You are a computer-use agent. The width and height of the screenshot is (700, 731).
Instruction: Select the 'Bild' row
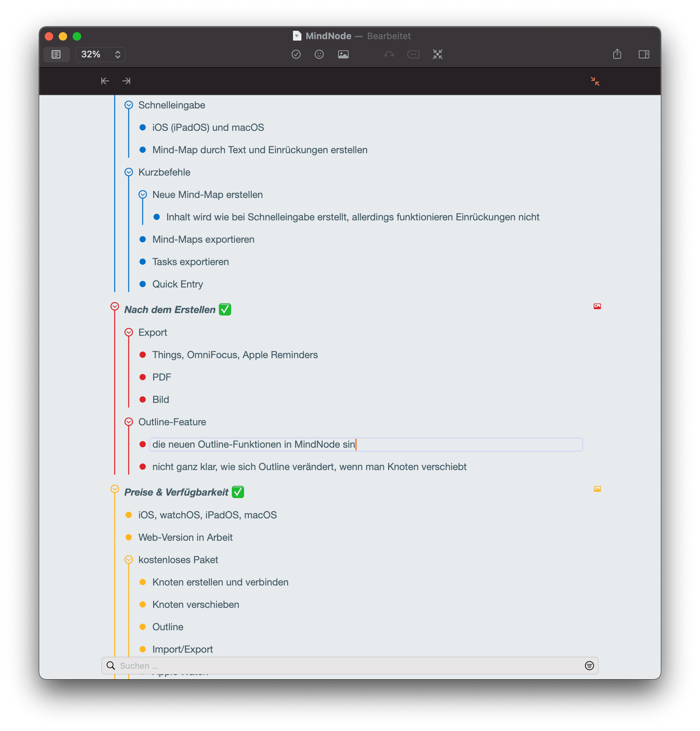(x=160, y=399)
